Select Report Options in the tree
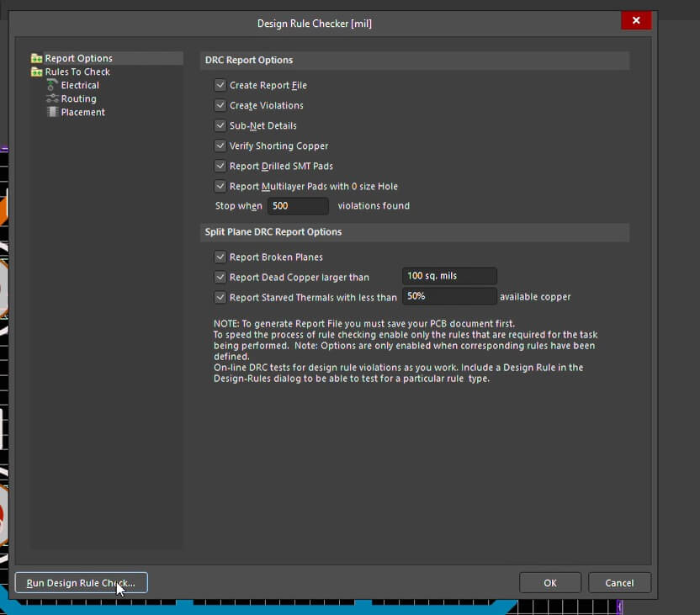 [78, 58]
